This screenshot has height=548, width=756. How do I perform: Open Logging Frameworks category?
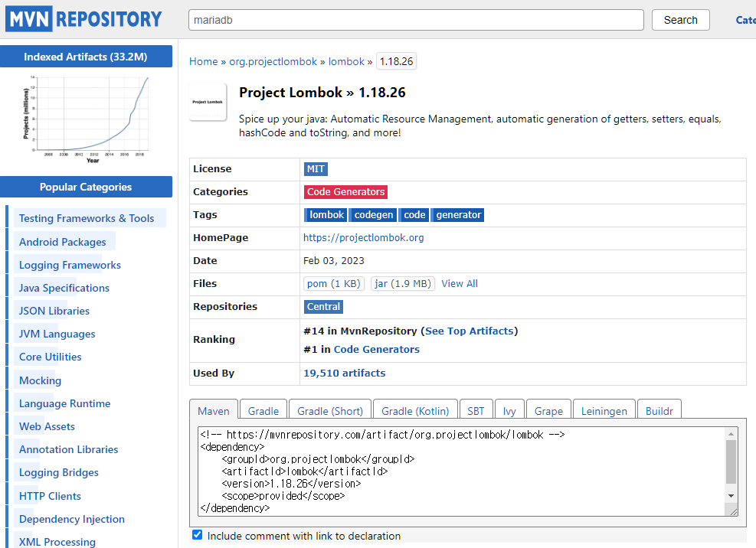(x=70, y=265)
